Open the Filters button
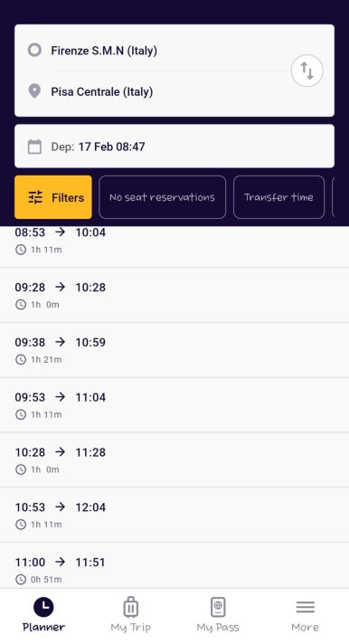Screen dimensions: 349x644 [53, 197]
